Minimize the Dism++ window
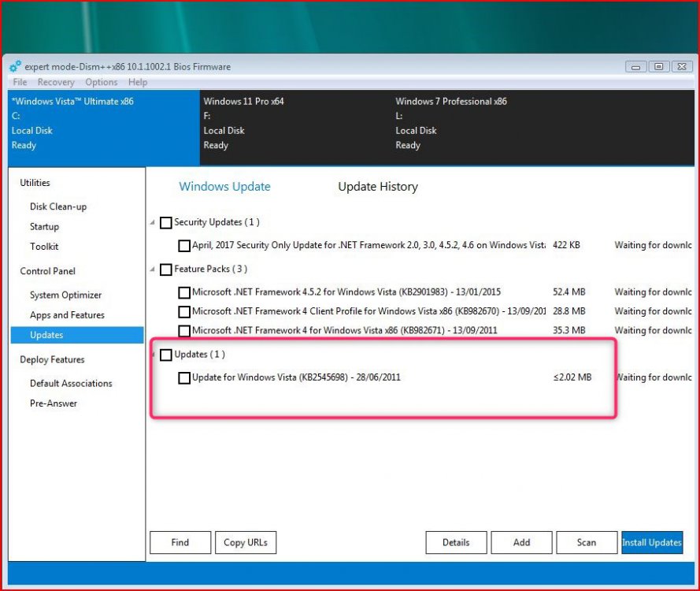 (635, 67)
